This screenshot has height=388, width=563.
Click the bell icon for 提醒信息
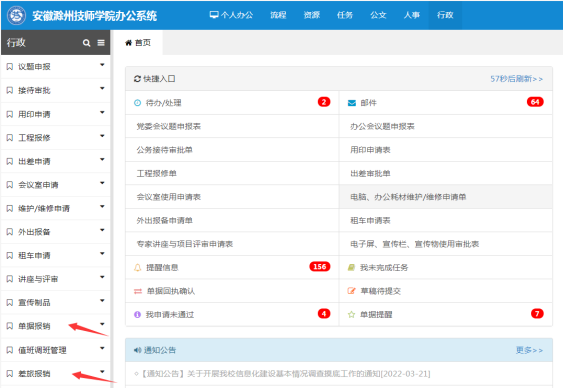[x=138, y=267]
